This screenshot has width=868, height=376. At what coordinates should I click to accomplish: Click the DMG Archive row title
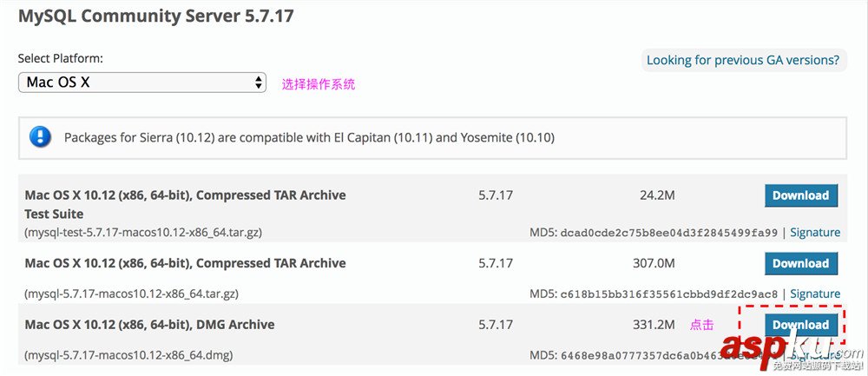(149, 325)
